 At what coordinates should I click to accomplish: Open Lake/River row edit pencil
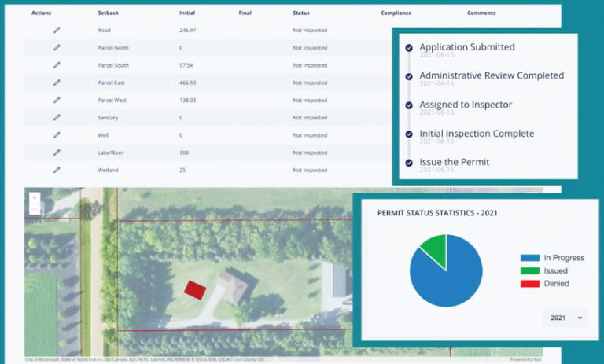pyautogui.click(x=57, y=153)
